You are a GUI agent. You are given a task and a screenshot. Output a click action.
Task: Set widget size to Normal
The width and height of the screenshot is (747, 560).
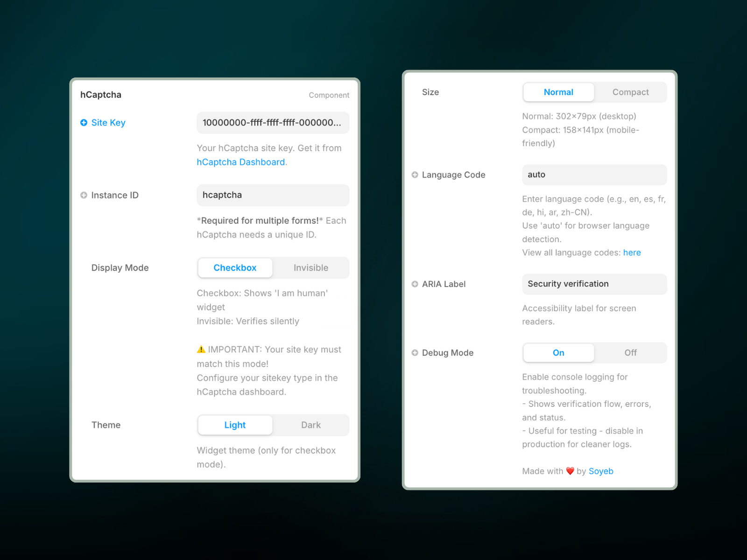pyautogui.click(x=558, y=92)
